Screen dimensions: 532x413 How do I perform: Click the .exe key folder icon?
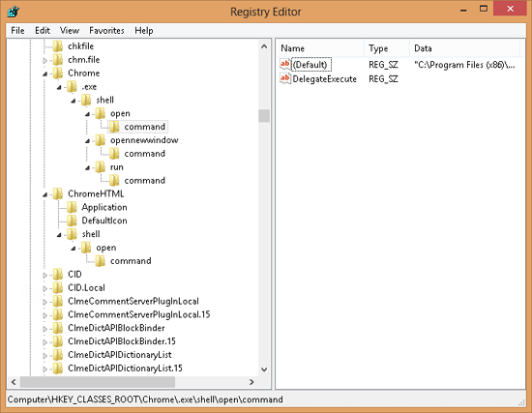tap(72, 86)
